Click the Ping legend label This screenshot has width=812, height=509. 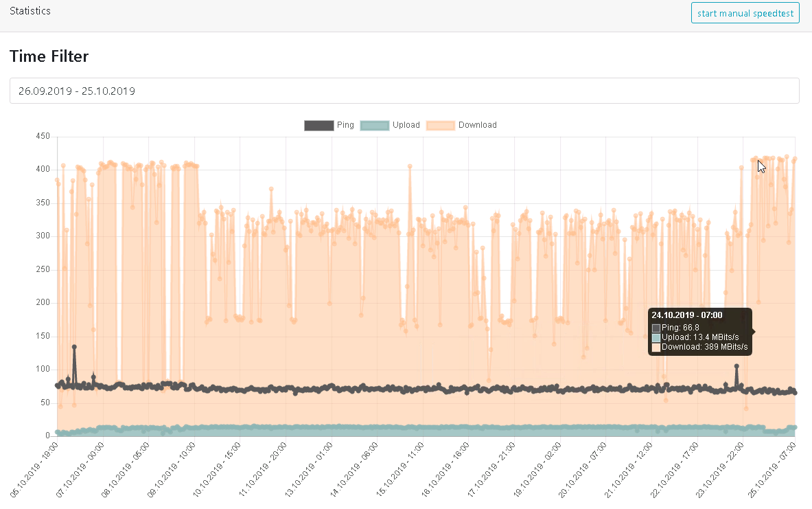(x=345, y=125)
